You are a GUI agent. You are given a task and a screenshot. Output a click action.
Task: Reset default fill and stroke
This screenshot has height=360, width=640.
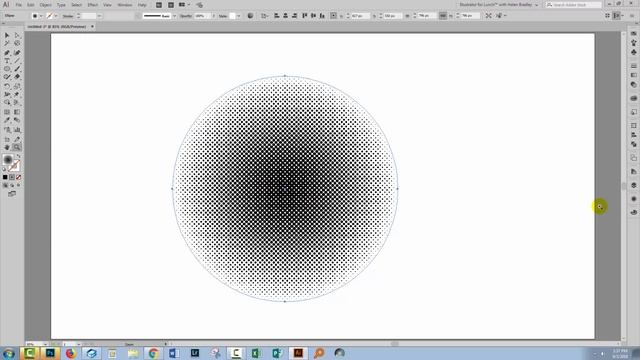tap(4, 169)
